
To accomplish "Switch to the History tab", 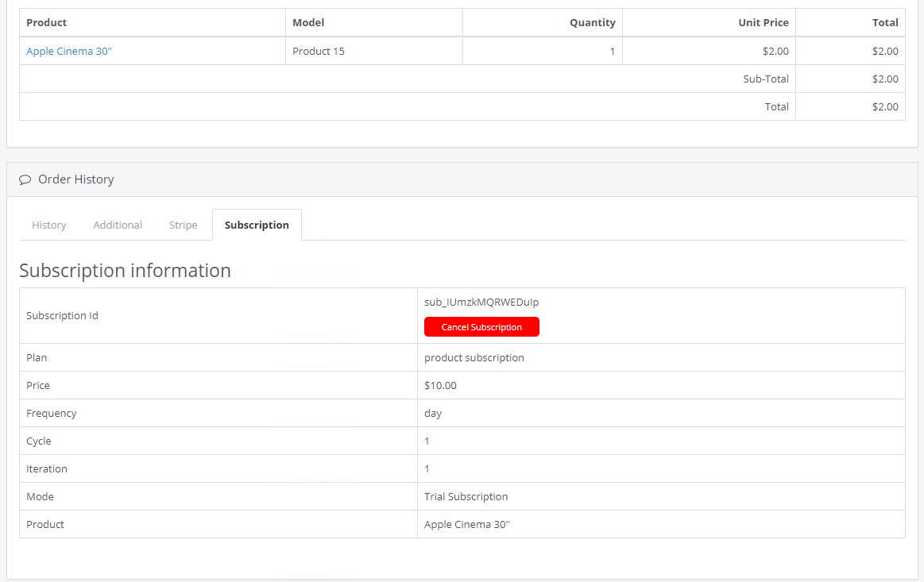I will [x=49, y=225].
